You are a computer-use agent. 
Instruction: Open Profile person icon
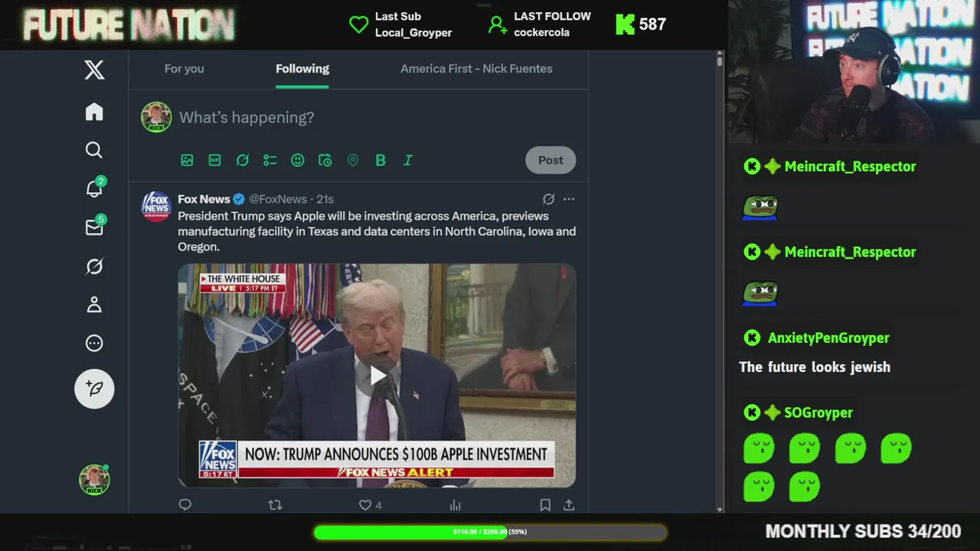[94, 305]
